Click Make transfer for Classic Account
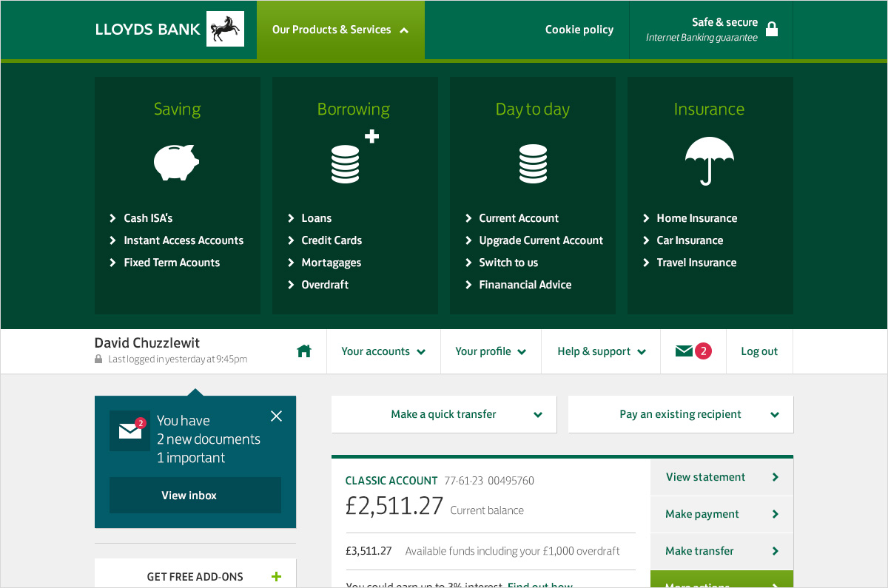Image resolution: width=888 pixels, height=588 pixels. tap(721, 551)
